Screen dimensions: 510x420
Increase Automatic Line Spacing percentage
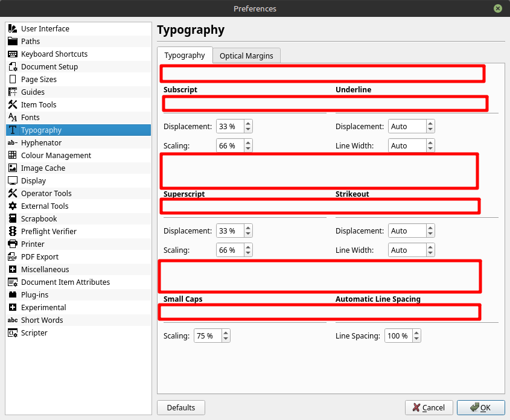click(416, 333)
